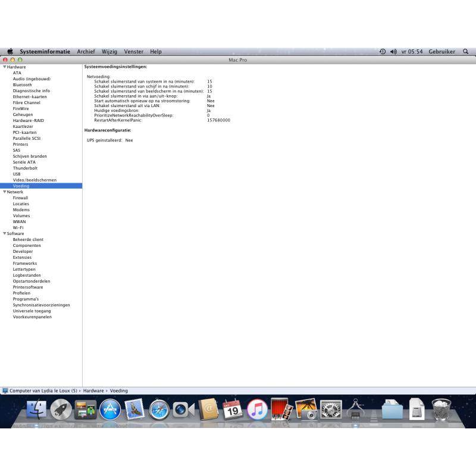Select Schijven branden entry

[30, 156]
